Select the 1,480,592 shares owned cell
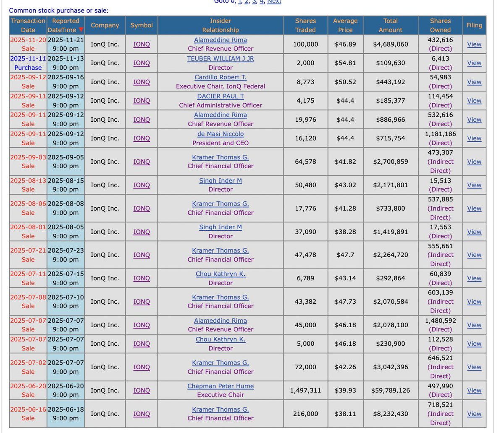Screen dimensions: 504x433 pyautogui.click(x=440, y=325)
